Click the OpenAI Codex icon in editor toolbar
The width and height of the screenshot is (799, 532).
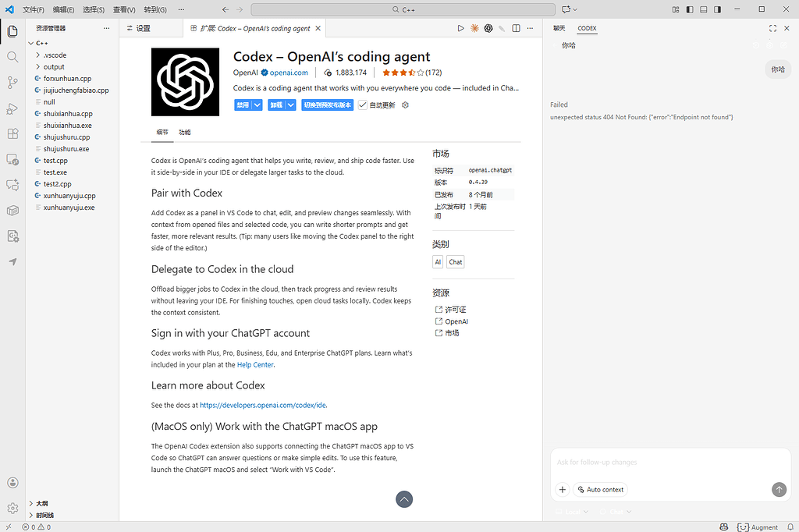488,29
